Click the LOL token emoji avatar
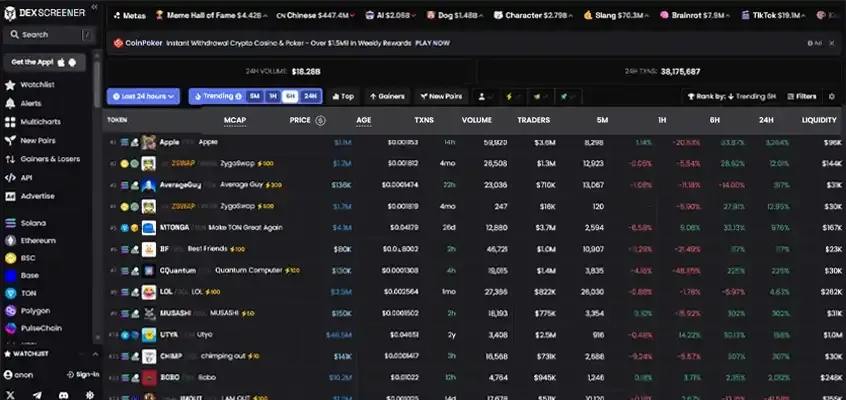Screen dimensions: 846x400 click(148, 292)
